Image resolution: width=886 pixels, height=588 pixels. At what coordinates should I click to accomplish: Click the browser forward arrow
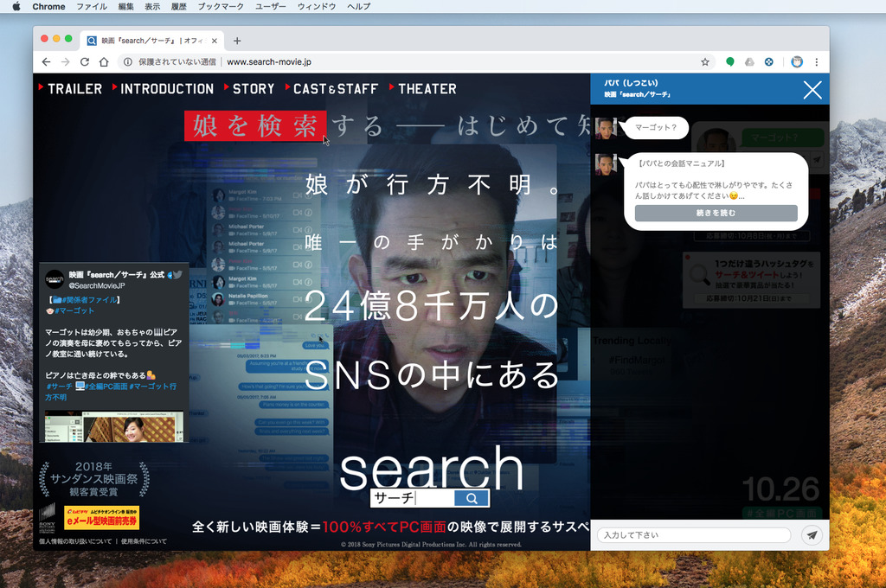[66, 62]
